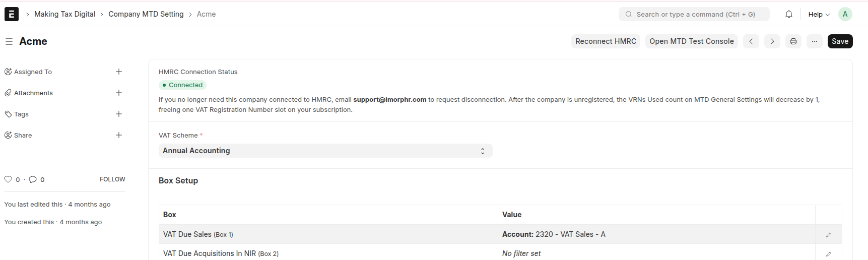Go to next record arrow
The width and height of the screenshot is (868, 260).
[x=772, y=41]
